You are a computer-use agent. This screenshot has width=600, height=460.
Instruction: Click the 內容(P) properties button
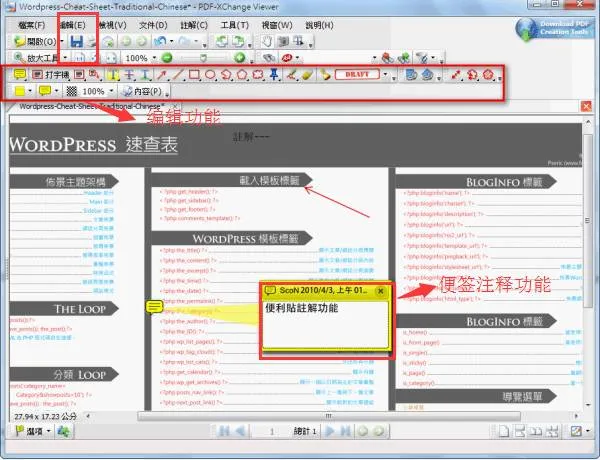coord(143,91)
